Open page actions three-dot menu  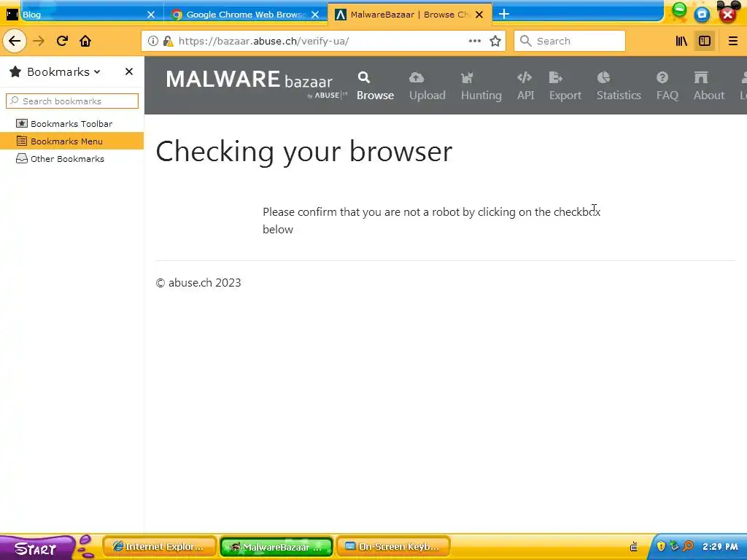474,41
